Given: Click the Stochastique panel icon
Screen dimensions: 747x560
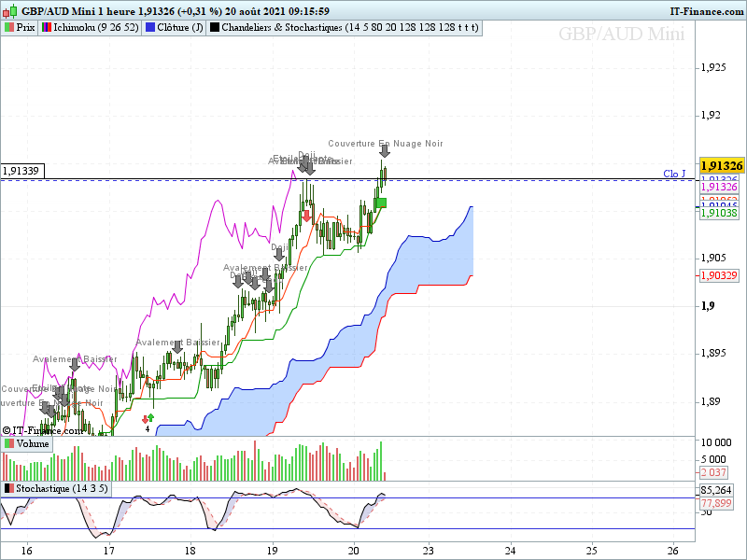Looking at the screenshot, I should click(x=9, y=488).
